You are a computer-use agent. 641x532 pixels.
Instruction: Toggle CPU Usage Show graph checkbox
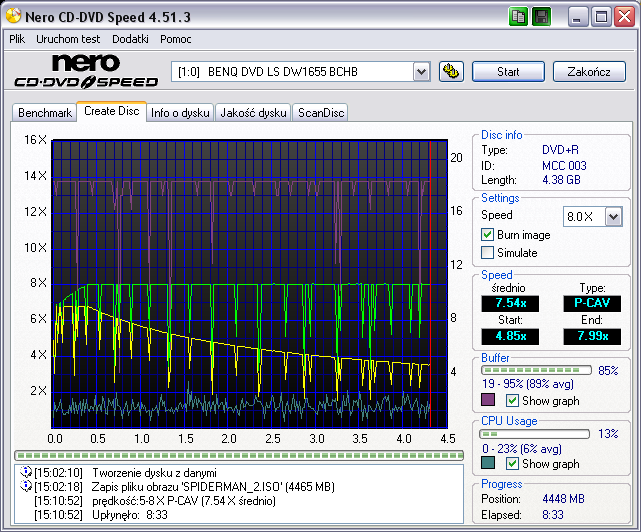512,463
